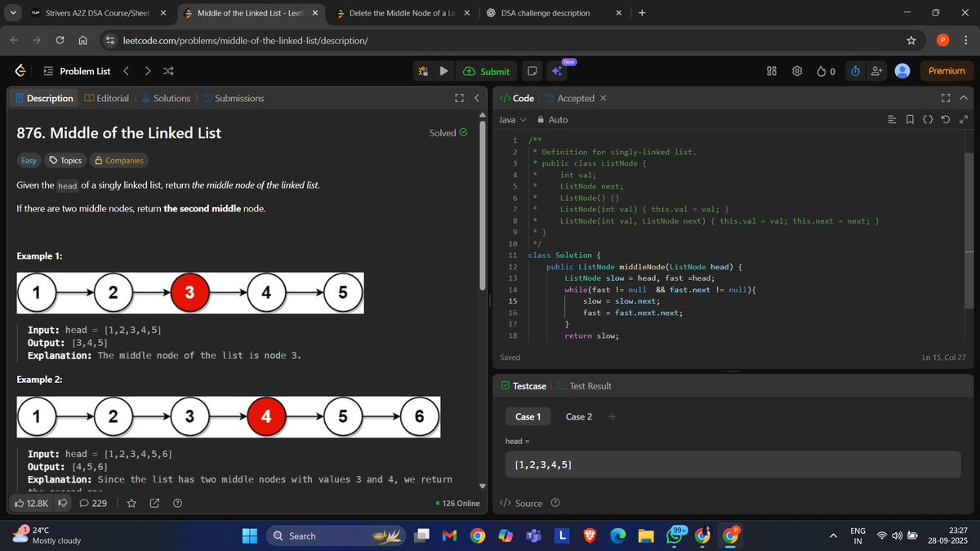Go to next problem arrow
This screenshot has width=980, height=551.
pos(147,71)
